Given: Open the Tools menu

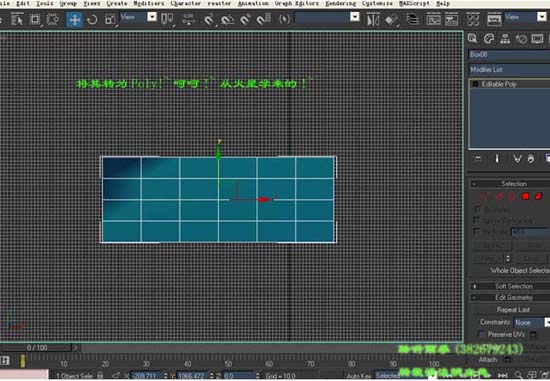Looking at the screenshot, I should pos(45,4).
